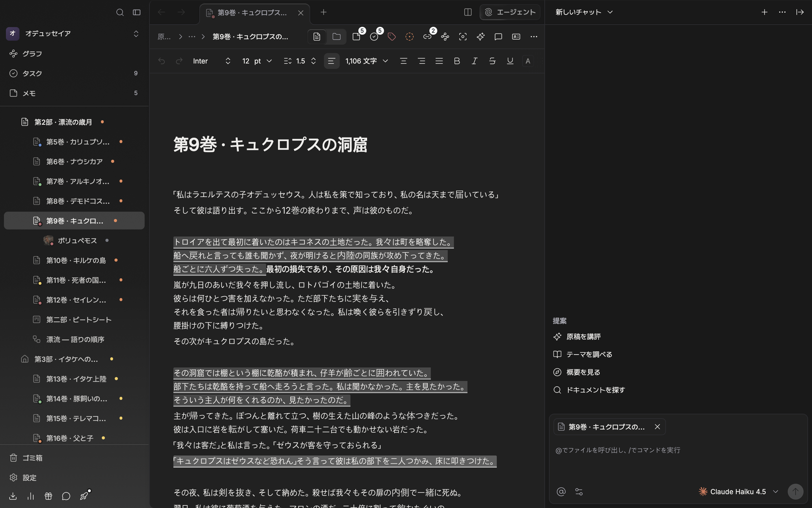Redo the last edit

coord(179,61)
